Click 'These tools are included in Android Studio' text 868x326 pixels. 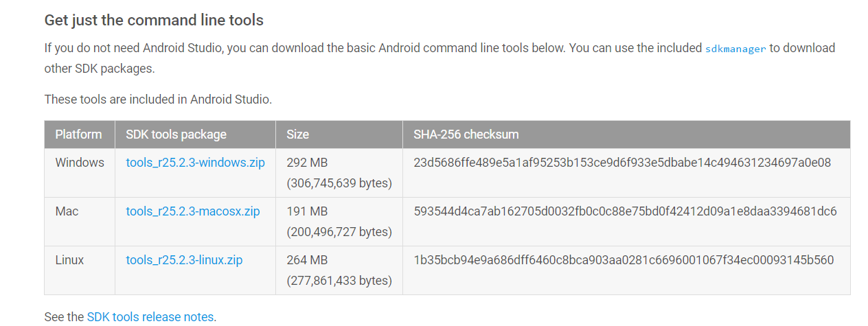(x=158, y=99)
